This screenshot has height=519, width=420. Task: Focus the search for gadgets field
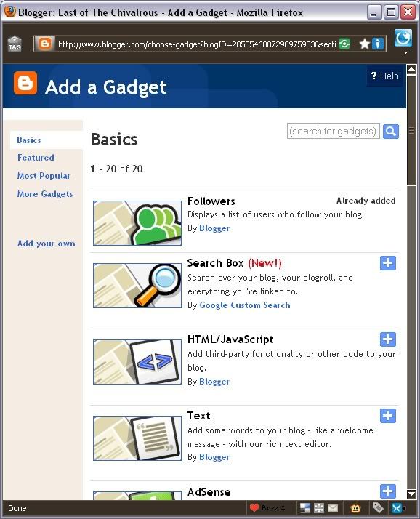334,132
